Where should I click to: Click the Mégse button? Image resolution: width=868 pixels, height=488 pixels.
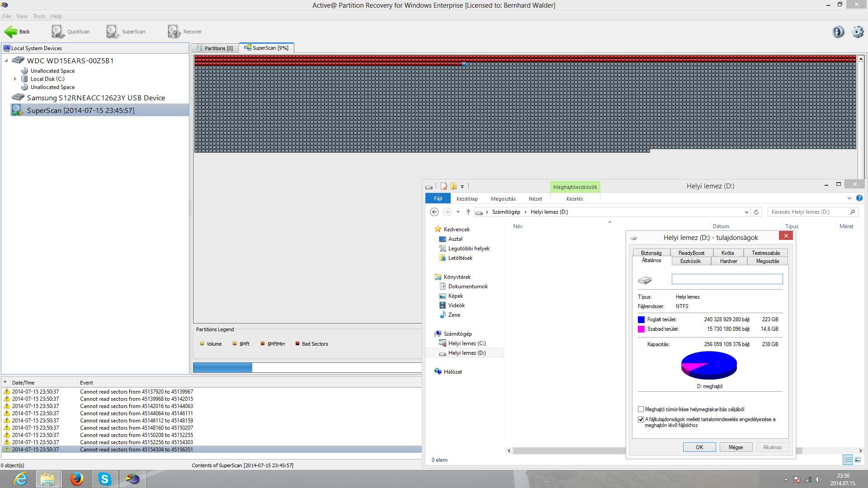[736, 447]
